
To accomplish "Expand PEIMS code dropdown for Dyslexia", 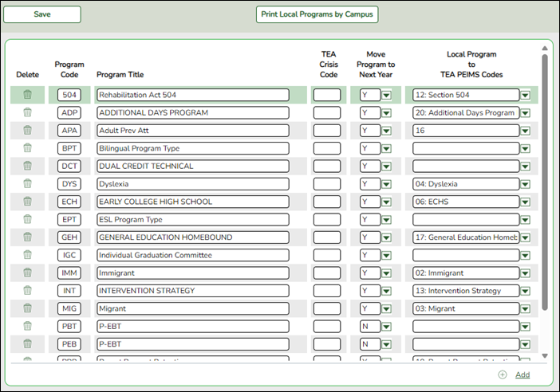I will pos(525,184).
